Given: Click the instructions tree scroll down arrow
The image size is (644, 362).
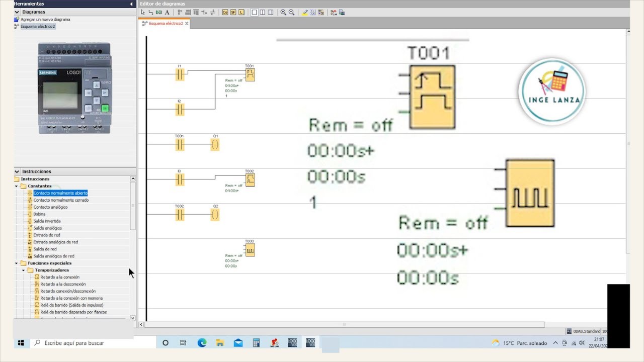Looking at the screenshot, I should pos(133,318).
